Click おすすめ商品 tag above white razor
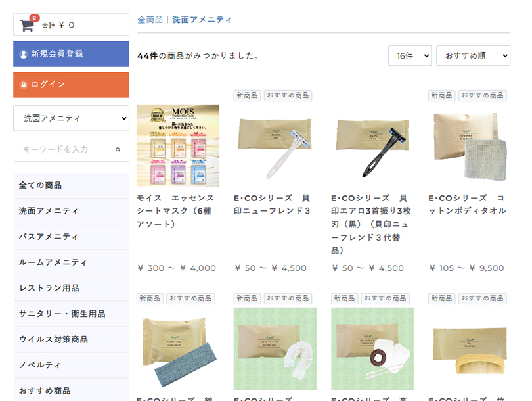This screenshot has width=532, height=401. tap(288, 95)
